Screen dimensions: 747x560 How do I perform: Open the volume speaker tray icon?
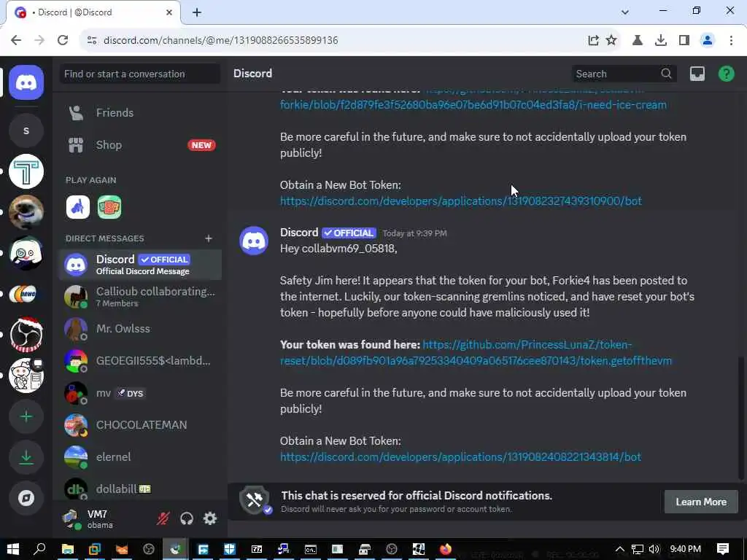click(x=654, y=550)
